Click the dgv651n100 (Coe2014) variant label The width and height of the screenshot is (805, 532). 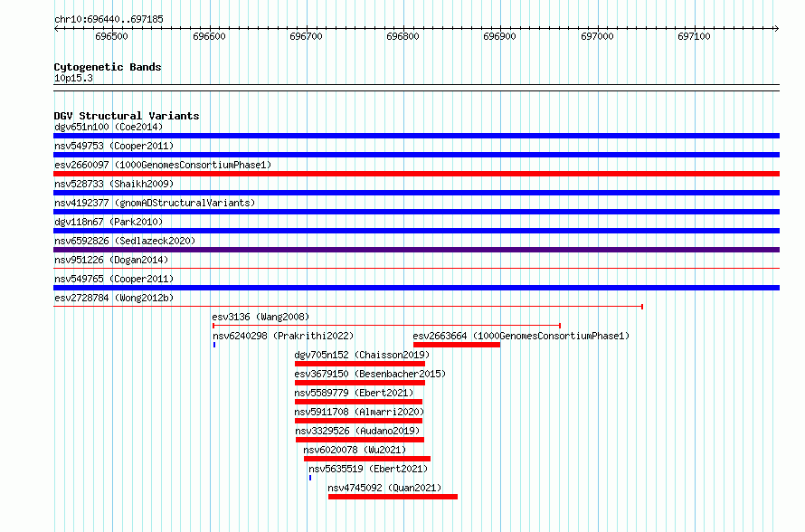pos(109,127)
